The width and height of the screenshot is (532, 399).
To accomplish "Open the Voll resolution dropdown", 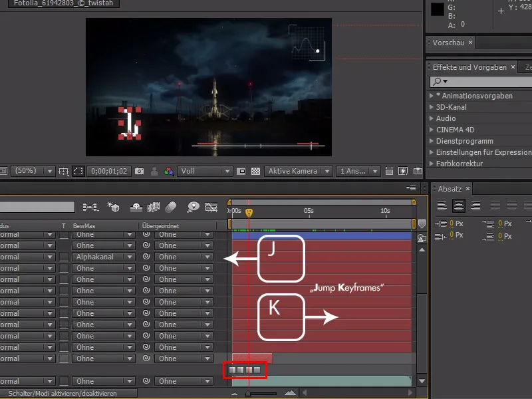I will click(x=205, y=171).
